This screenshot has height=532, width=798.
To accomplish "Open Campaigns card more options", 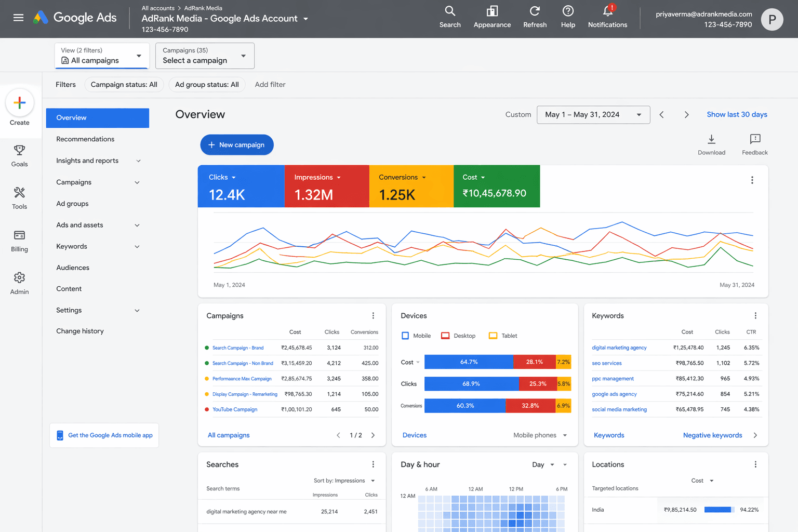I will (373, 315).
